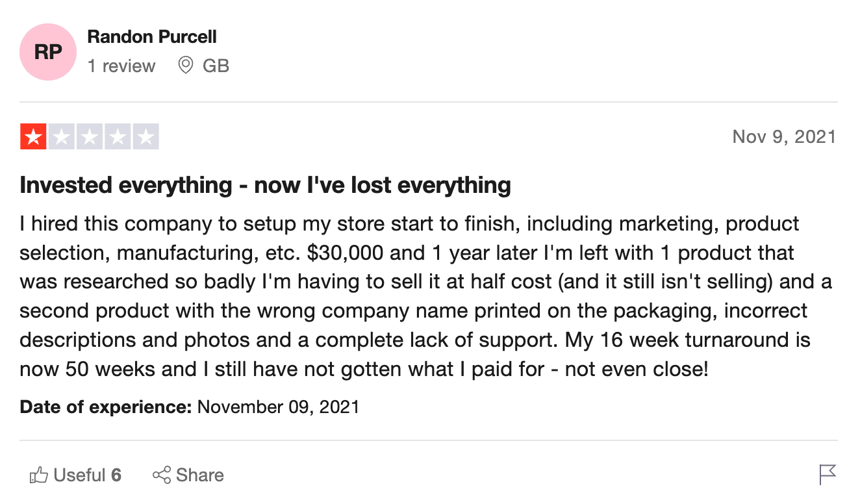Viewport: 860px width, 504px height.
Task: Open the 'Invested everything' review title
Action: (265, 186)
